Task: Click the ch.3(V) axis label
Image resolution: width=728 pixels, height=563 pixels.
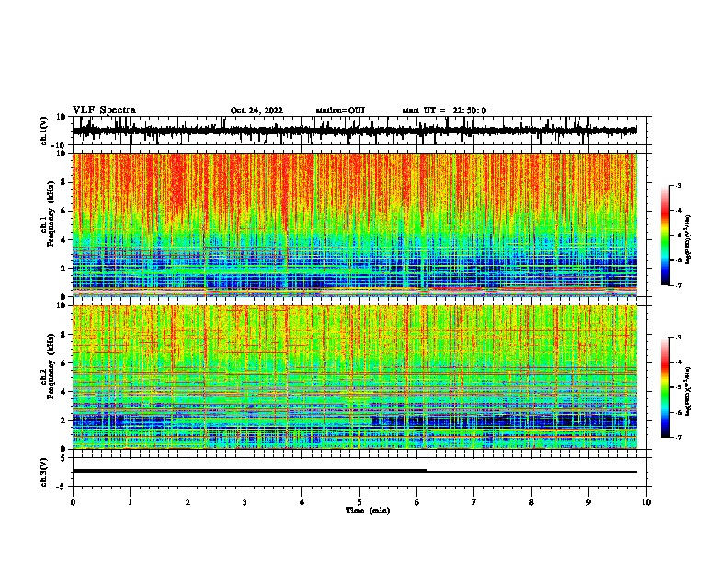Action: pyautogui.click(x=44, y=472)
